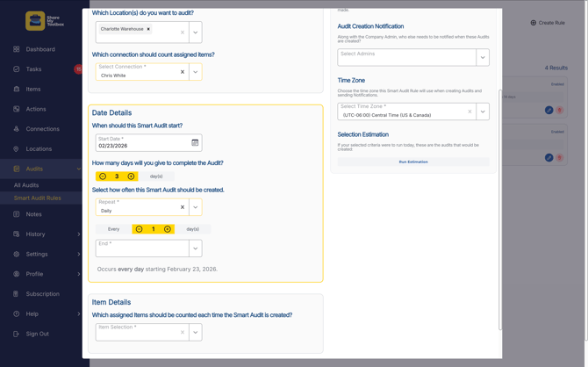Image resolution: width=588 pixels, height=367 pixels.
Task: Open the Subscription page
Action: coord(43,294)
